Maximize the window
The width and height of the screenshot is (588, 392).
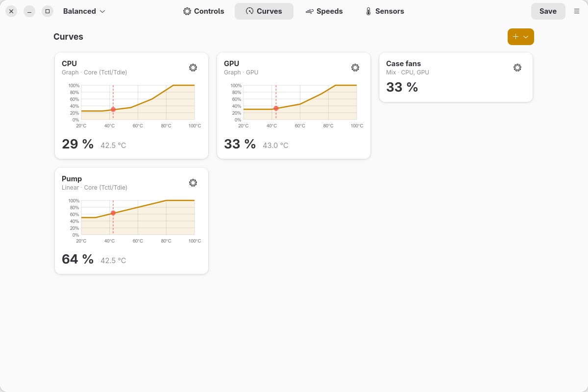pyautogui.click(x=48, y=11)
